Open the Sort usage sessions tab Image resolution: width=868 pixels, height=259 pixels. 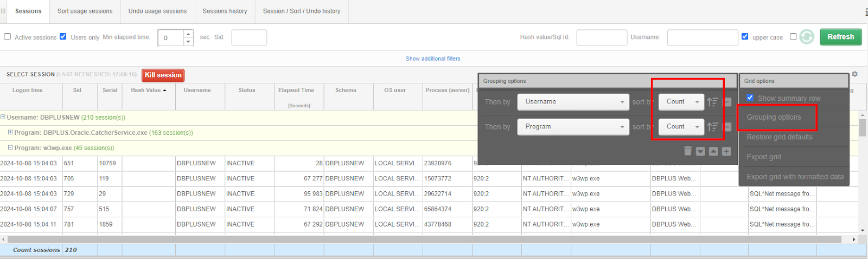click(x=85, y=11)
